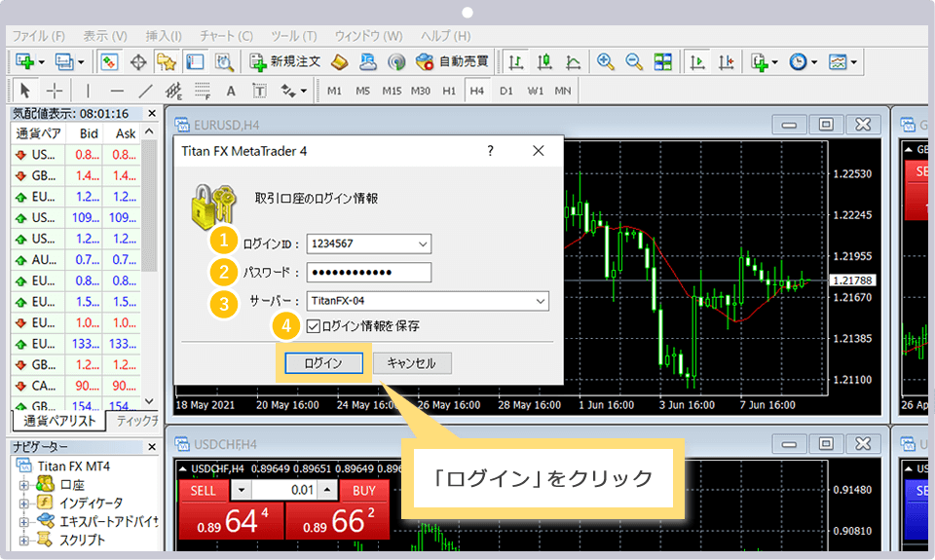Image resolution: width=935 pixels, height=560 pixels.
Task: Open the 表示 (V) menu
Action: click(105, 36)
